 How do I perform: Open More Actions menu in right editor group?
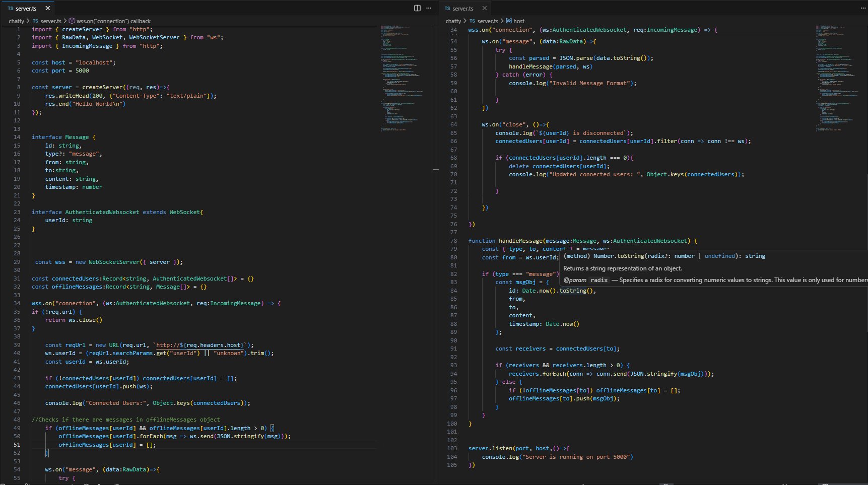[x=863, y=8]
